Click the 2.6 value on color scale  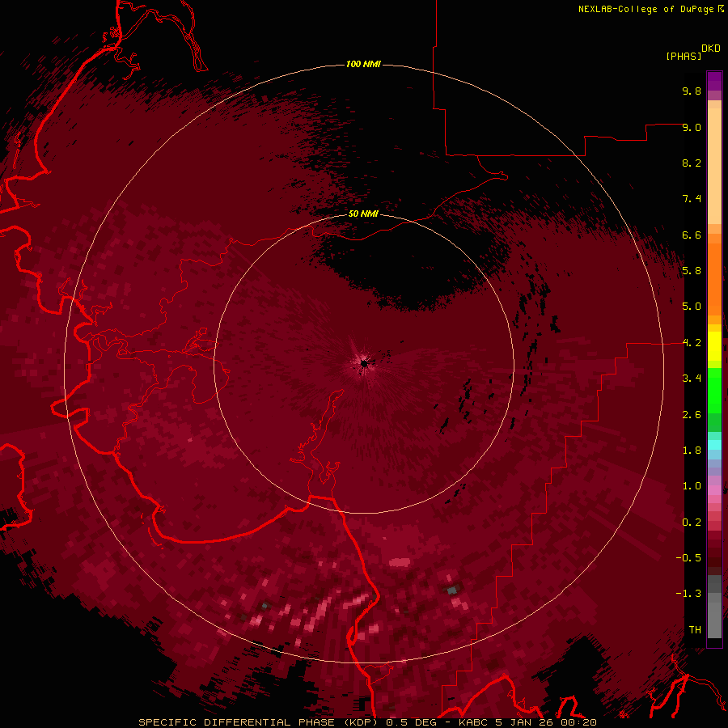point(692,415)
